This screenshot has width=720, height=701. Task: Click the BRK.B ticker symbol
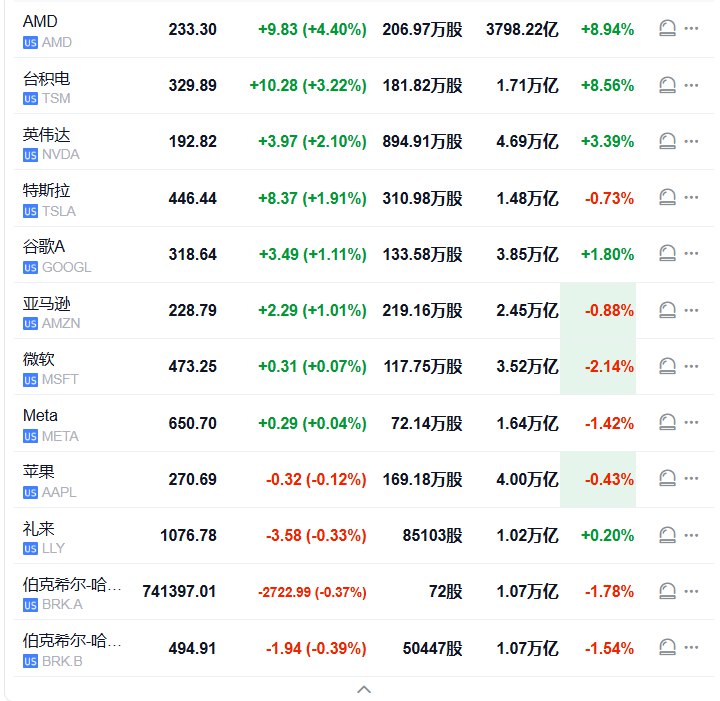point(62,661)
